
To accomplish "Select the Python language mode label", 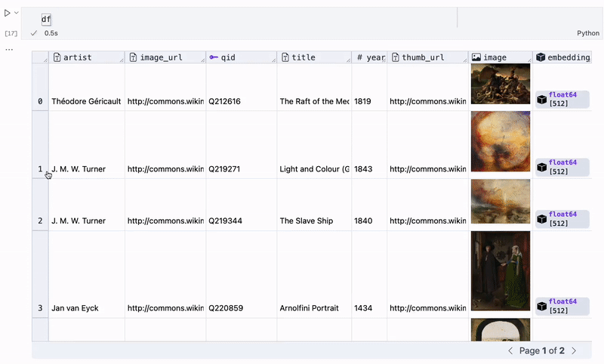I will click(587, 33).
